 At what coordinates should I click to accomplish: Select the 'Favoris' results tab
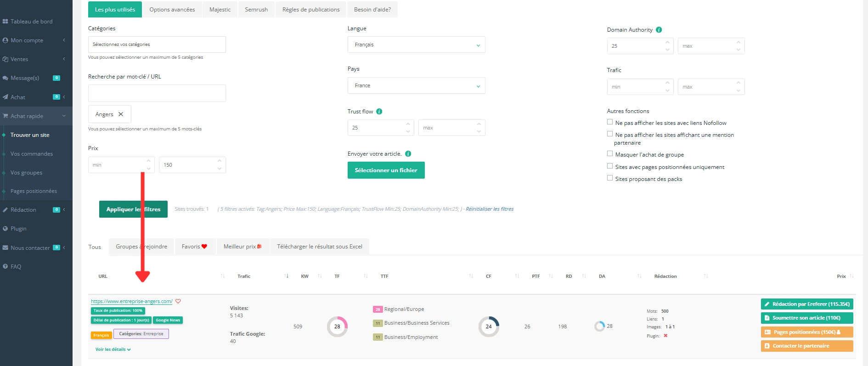[x=195, y=247]
